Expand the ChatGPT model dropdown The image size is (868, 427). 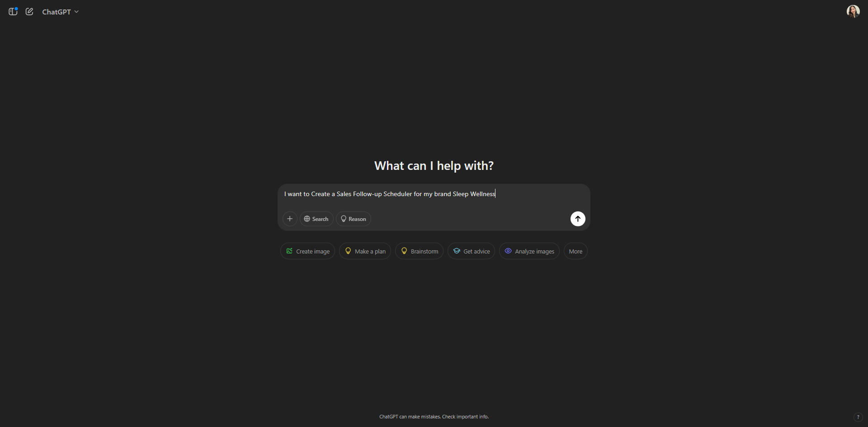61,12
